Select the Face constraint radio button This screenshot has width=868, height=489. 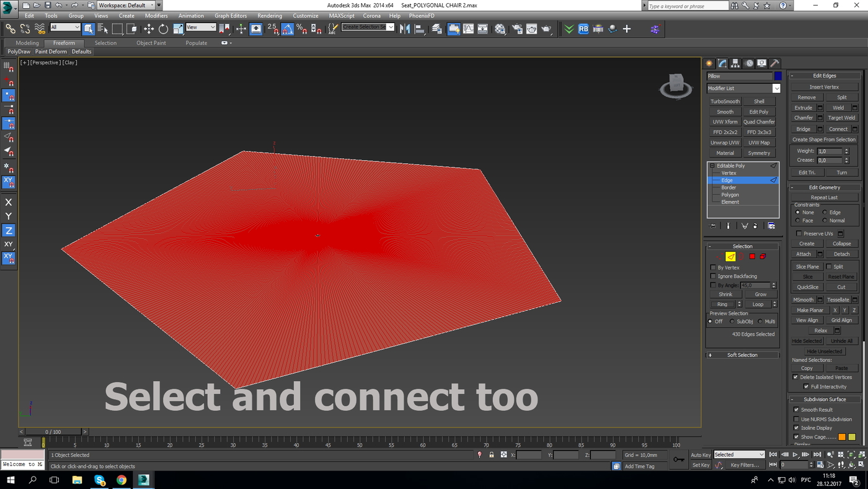pos(798,220)
